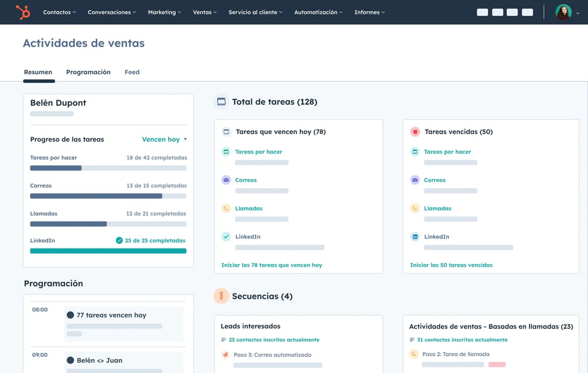Click the Paso 3: Correo automatizado text
The width and height of the screenshot is (588, 373).
click(273, 354)
